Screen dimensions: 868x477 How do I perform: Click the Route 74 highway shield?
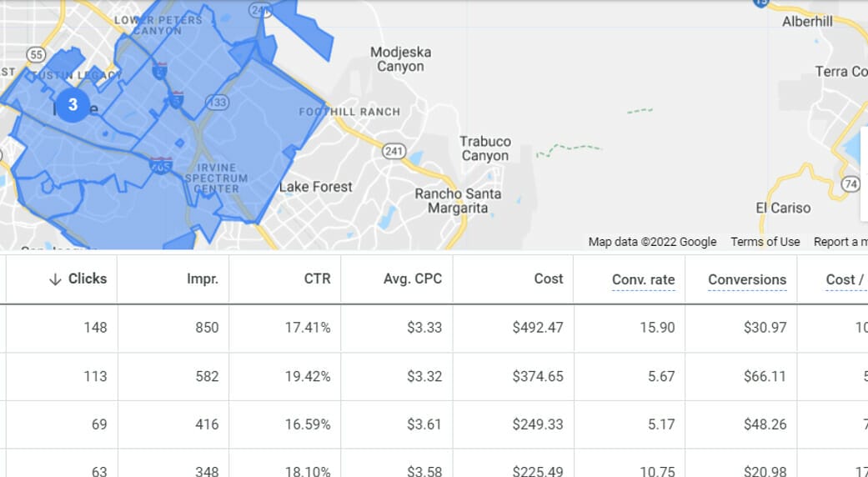click(x=850, y=183)
